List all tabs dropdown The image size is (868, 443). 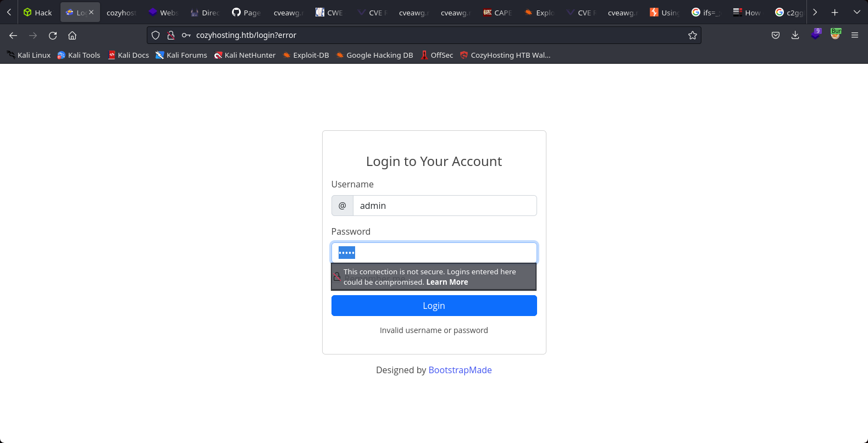click(856, 12)
